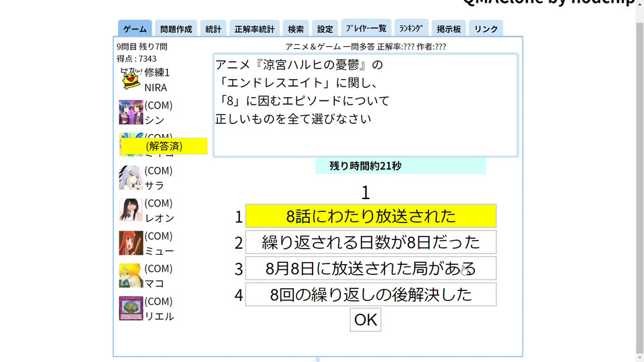Select answer 8話にわたり放送された

click(x=371, y=216)
